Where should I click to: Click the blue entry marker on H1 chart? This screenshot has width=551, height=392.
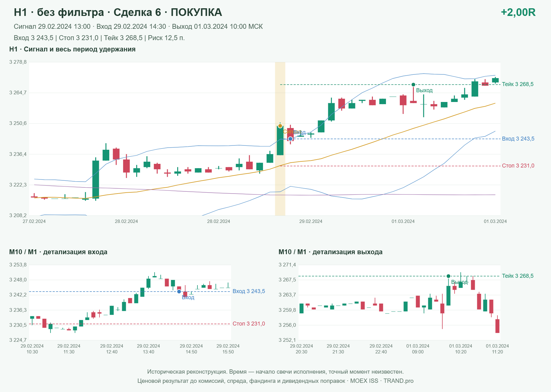coord(290,139)
